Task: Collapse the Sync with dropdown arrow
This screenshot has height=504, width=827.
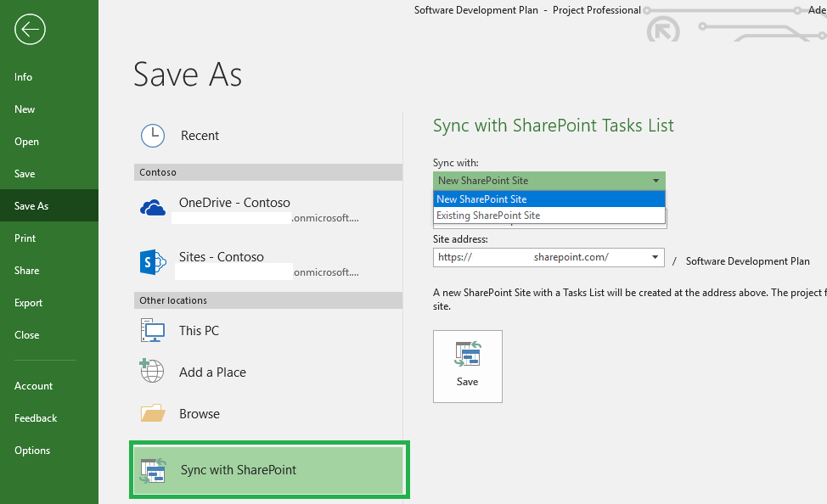Action: pos(655,181)
